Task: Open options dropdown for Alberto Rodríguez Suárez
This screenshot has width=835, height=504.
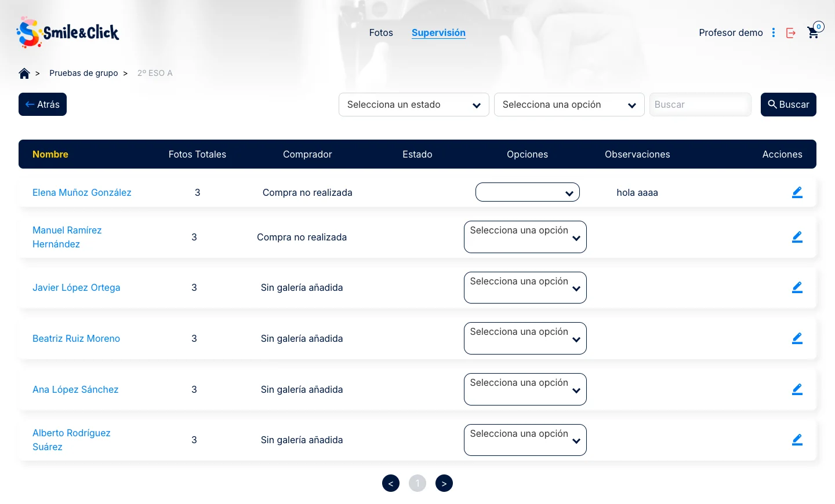Action: pyautogui.click(x=525, y=440)
